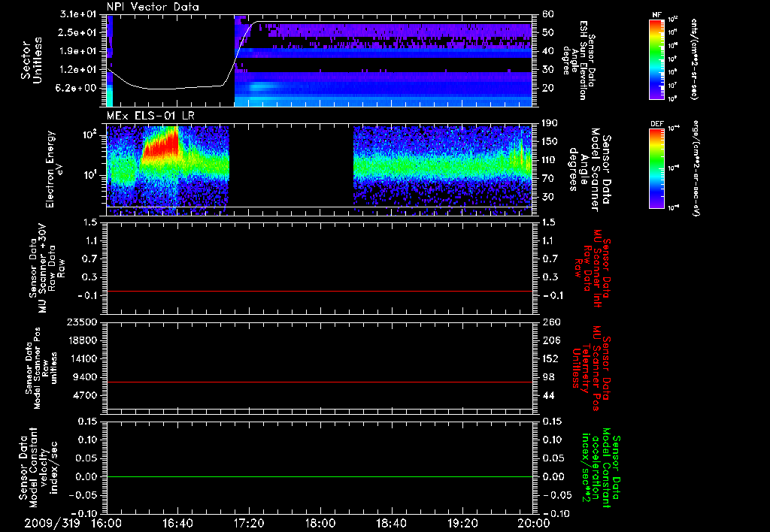
Task: Click the NF label above the color bar
Action: 657,15
